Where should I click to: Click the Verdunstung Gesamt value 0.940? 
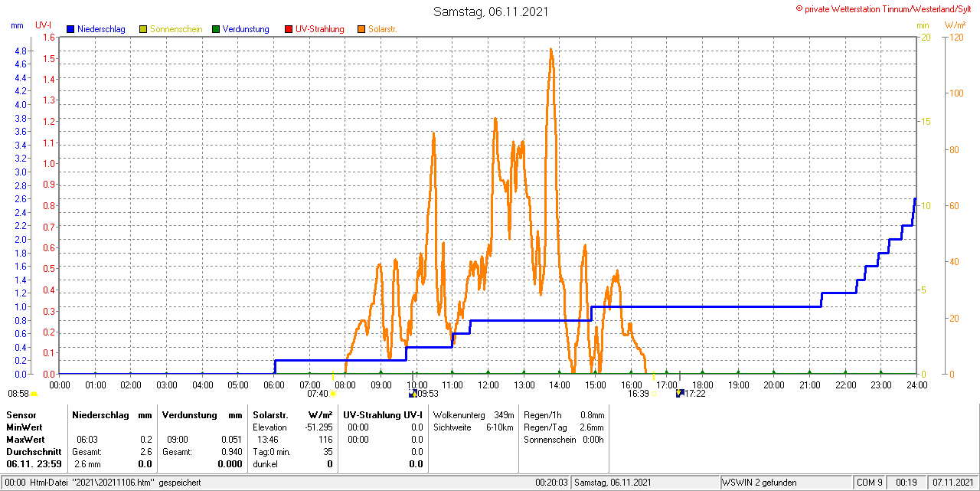tap(232, 452)
